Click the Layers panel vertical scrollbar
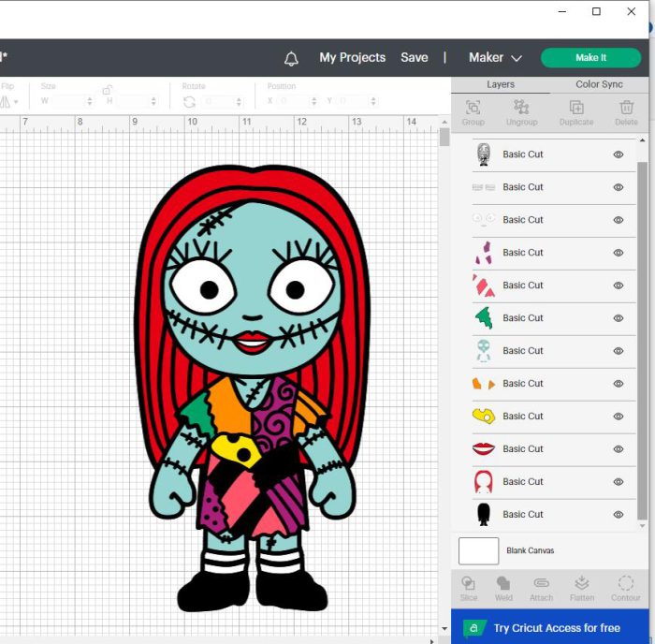 [643, 340]
